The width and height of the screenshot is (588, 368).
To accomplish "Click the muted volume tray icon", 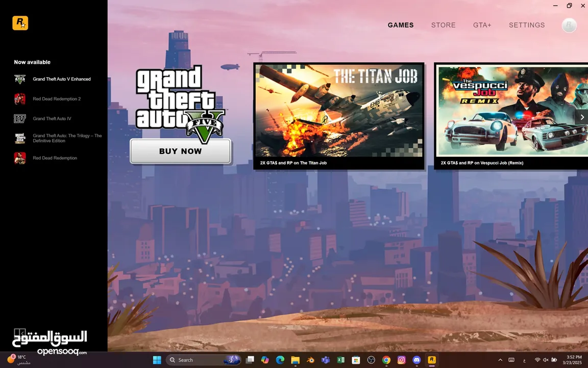I will click(x=546, y=360).
